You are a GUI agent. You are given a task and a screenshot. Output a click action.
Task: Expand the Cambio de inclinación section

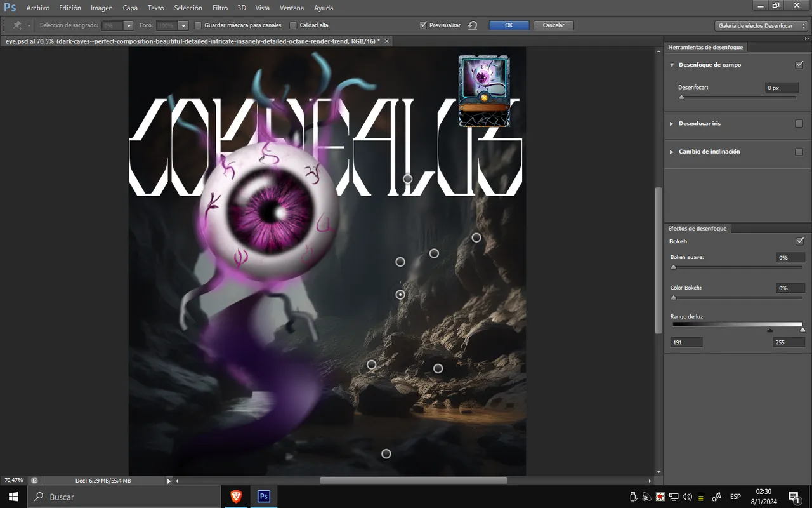(672, 152)
